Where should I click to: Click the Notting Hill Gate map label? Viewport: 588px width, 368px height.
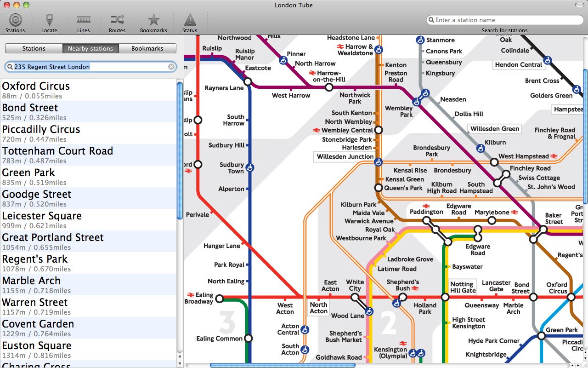click(x=463, y=287)
